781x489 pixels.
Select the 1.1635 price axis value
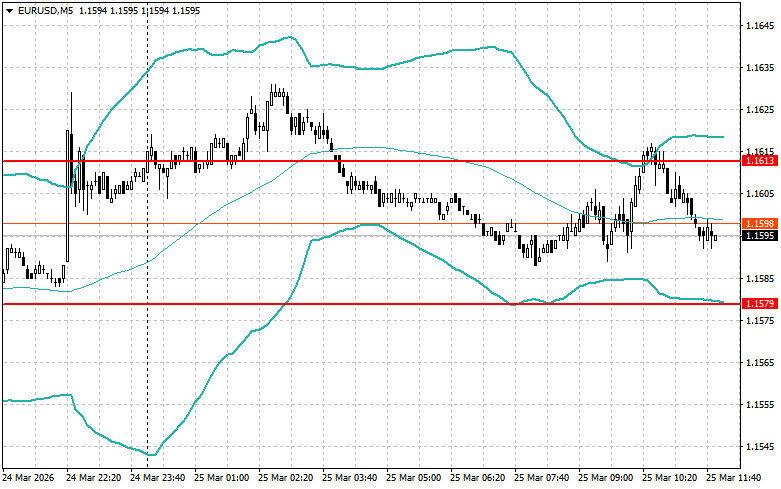click(760, 67)
